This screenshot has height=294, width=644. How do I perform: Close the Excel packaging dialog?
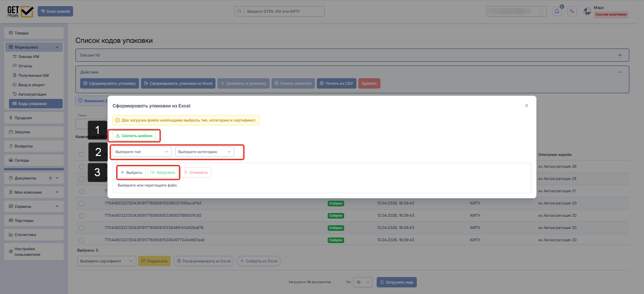point(527,106)
